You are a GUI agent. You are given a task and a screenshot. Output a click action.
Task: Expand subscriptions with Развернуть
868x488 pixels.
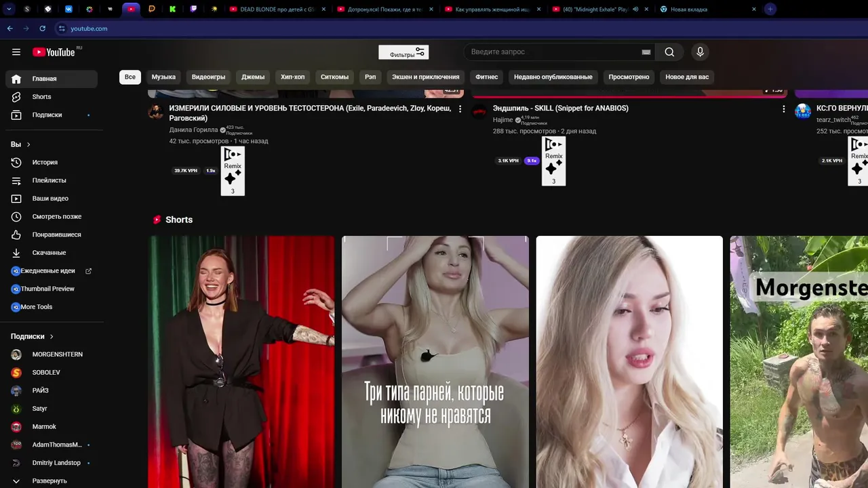click(x=52, y=481)
